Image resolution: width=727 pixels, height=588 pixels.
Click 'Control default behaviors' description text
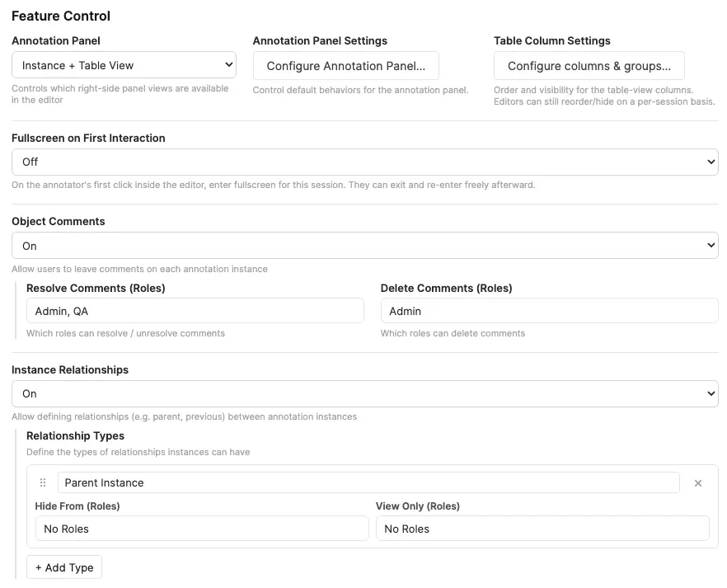(x=360, y=90)
